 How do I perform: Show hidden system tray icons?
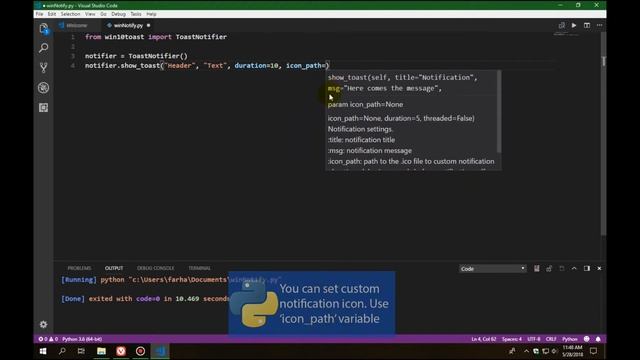pos(526,351)
